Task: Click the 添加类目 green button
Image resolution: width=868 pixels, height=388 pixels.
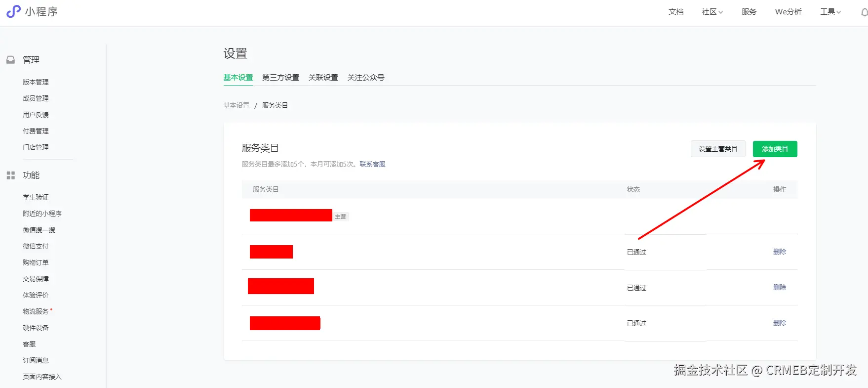Action: [x=775, y=149]
